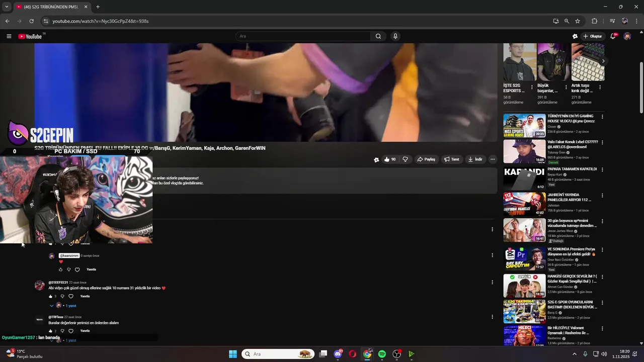Open options menu for @31EEFEE31 comment

(x=492, y=282)
